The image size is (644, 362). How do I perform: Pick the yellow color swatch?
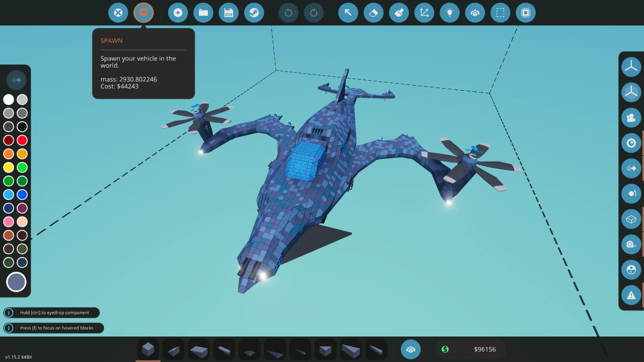pyautogui.click(x=9, y=167)
